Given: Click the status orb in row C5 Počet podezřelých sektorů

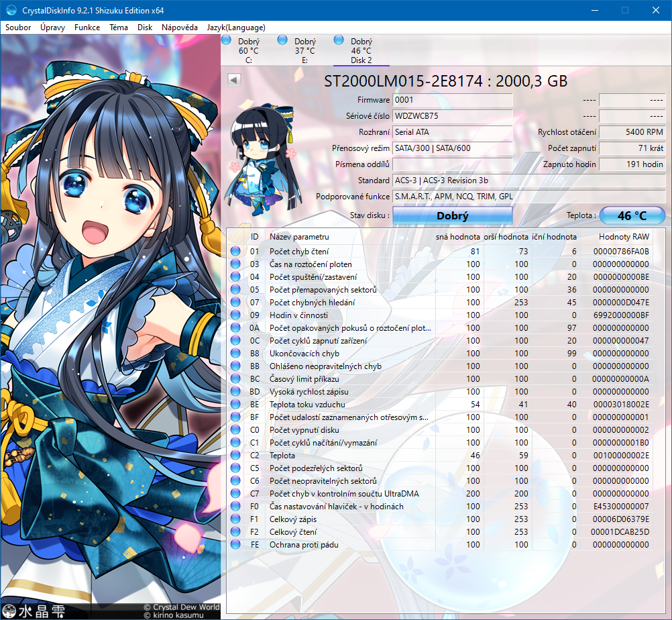Looking at the screenshot, I should [235, 468].
